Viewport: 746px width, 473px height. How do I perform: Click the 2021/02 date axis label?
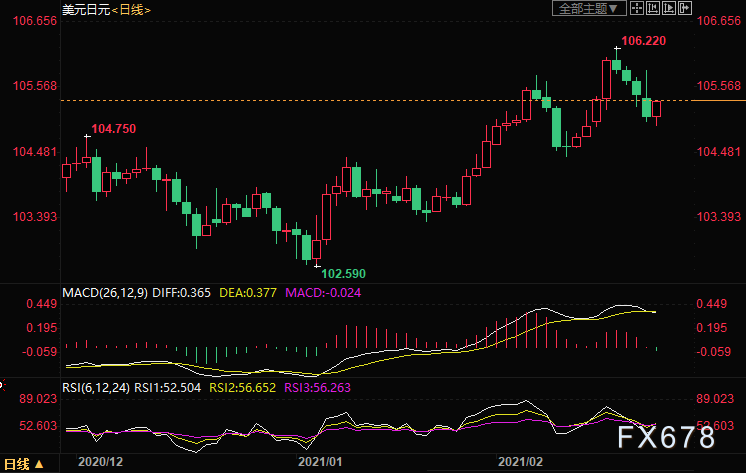520,462
